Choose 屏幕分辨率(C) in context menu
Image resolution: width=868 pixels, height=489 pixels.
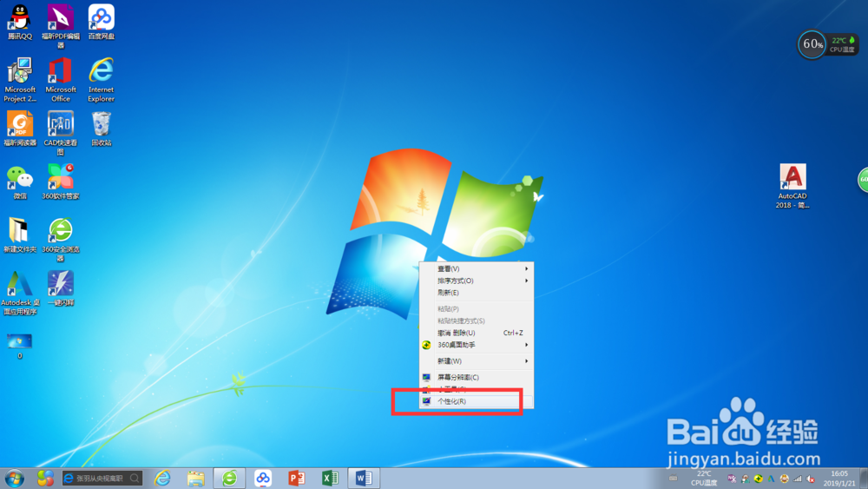476,377
